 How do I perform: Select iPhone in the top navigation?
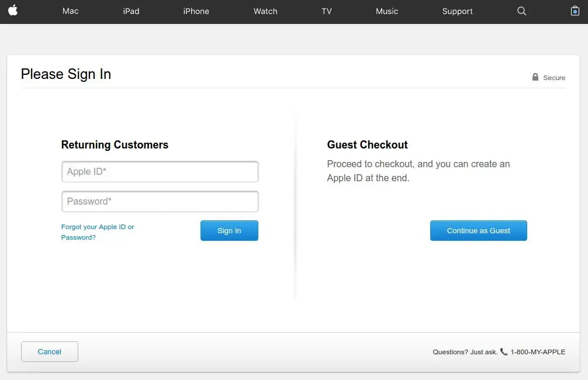(196, 11)
